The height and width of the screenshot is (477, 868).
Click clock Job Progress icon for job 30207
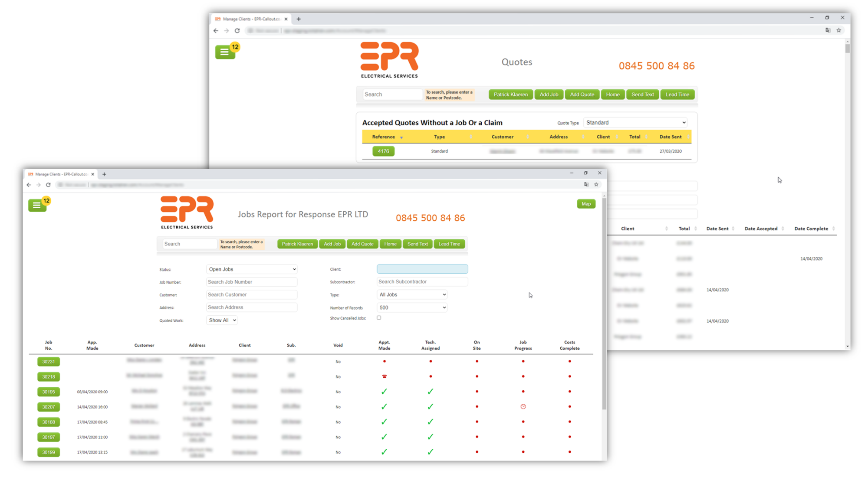coord(523,407)
